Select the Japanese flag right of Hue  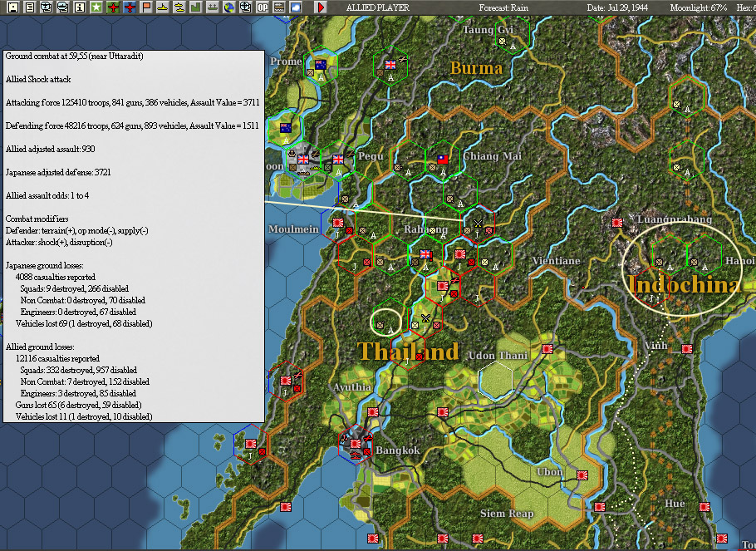(704, 507)
